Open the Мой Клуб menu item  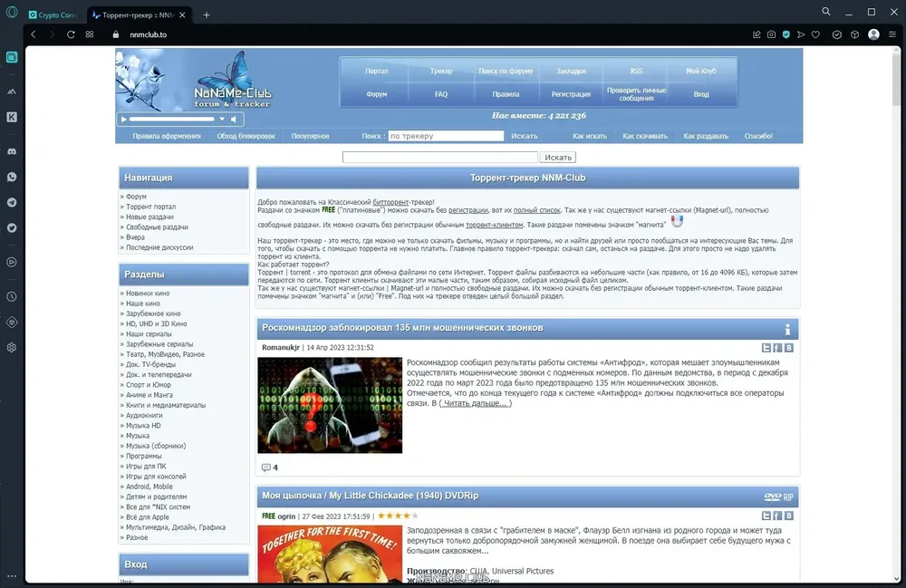[701, 71]
